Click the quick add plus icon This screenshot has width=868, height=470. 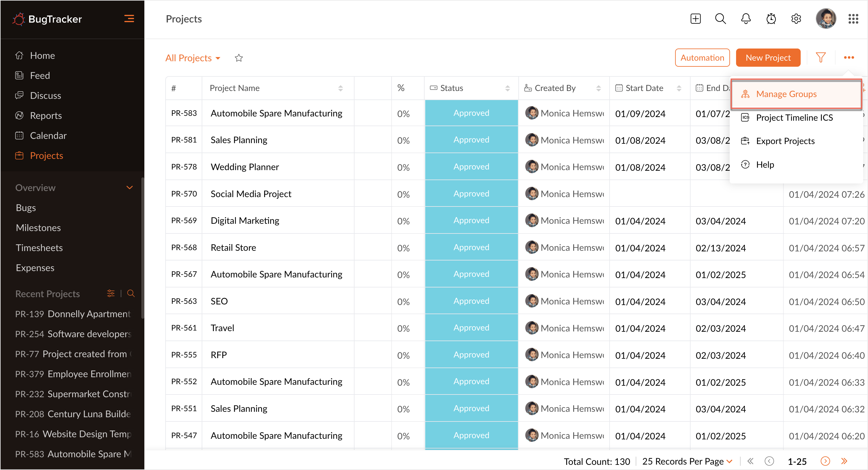[x=695, y=18]
